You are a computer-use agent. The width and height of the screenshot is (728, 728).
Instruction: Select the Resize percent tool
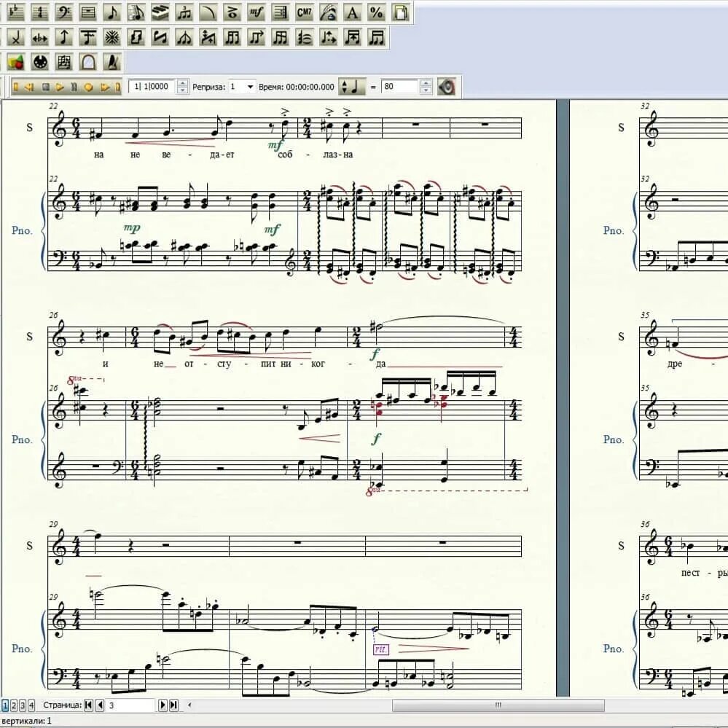(377, 12)
